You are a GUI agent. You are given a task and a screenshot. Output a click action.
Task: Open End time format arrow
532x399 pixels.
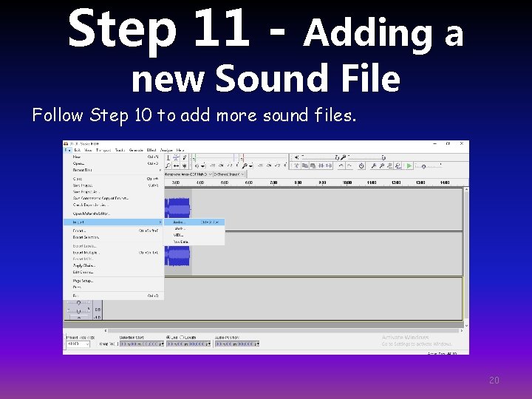(209, 344)
